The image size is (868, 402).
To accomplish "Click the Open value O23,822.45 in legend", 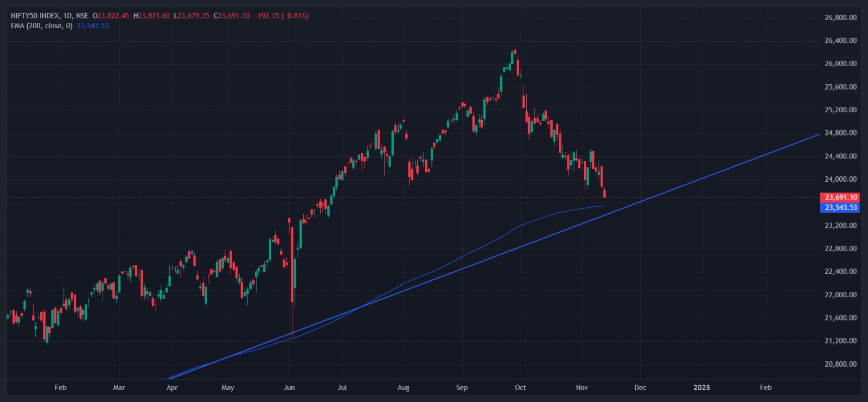I will click(111, 16).
